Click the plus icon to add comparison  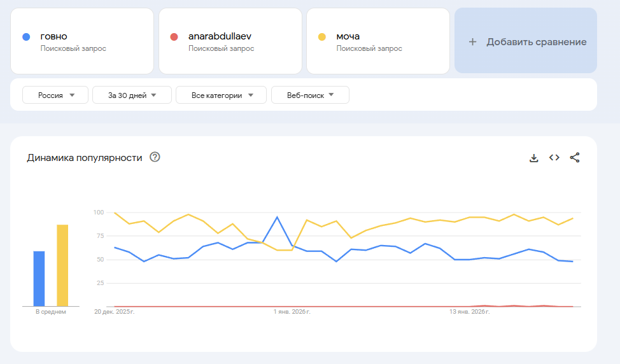click(472, 42)
